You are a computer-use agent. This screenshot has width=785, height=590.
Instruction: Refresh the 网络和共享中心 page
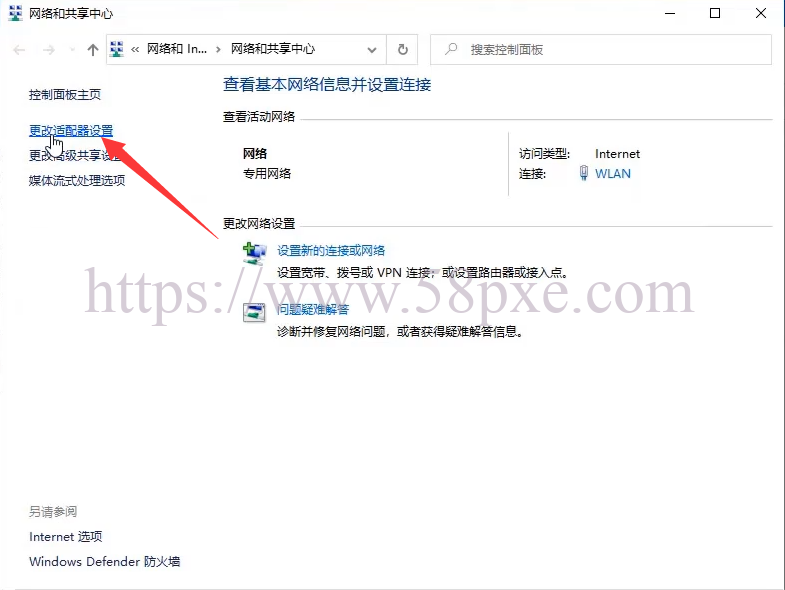pos(403,50)
